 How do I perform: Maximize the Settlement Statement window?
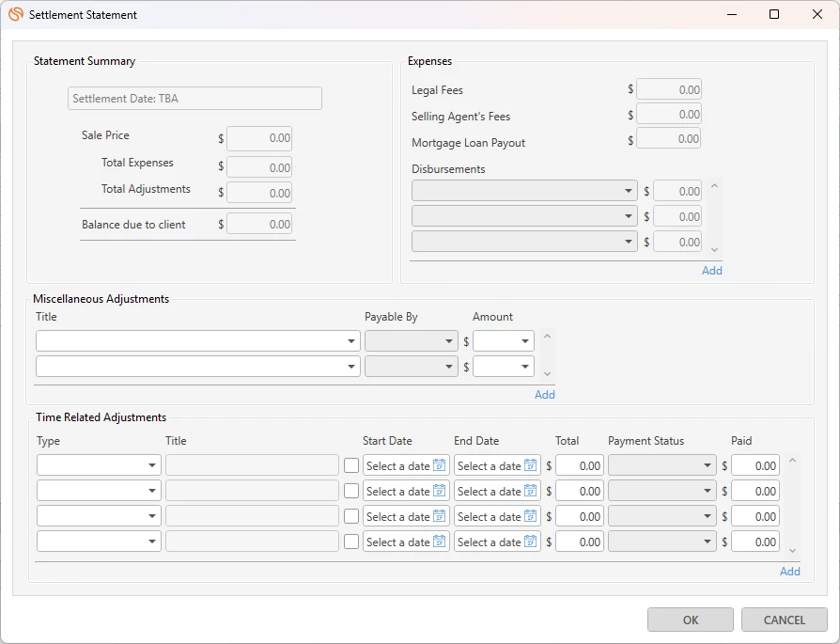click(774, 14)
